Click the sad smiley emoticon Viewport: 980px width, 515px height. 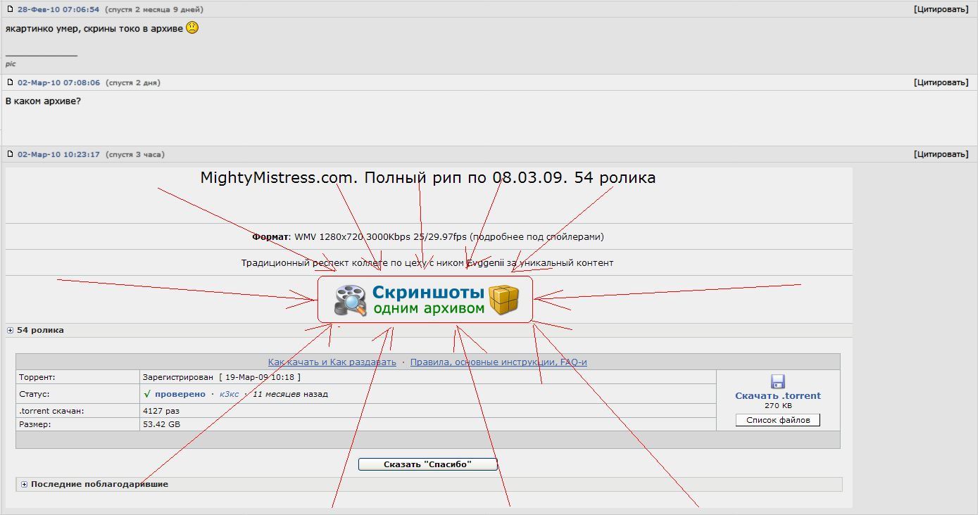pyautogui.click(x=192, y=28)
